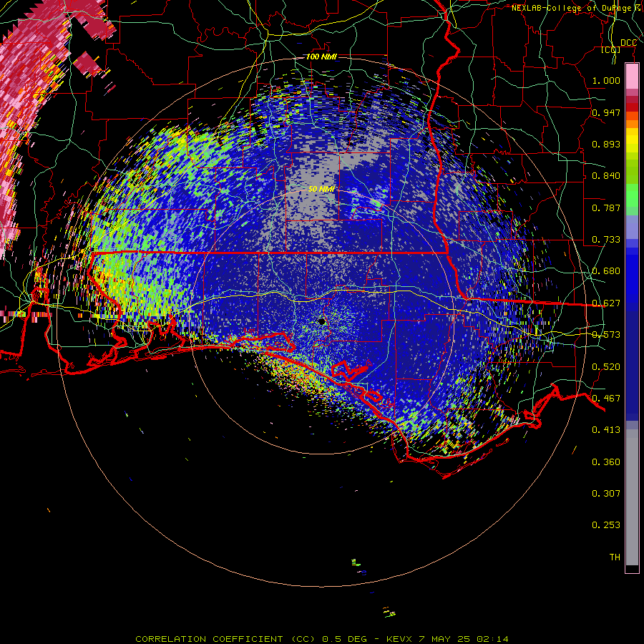Select the 0.467 color scale value
Viewport: 644px width, 644px height.
click(x=606, y=399)
